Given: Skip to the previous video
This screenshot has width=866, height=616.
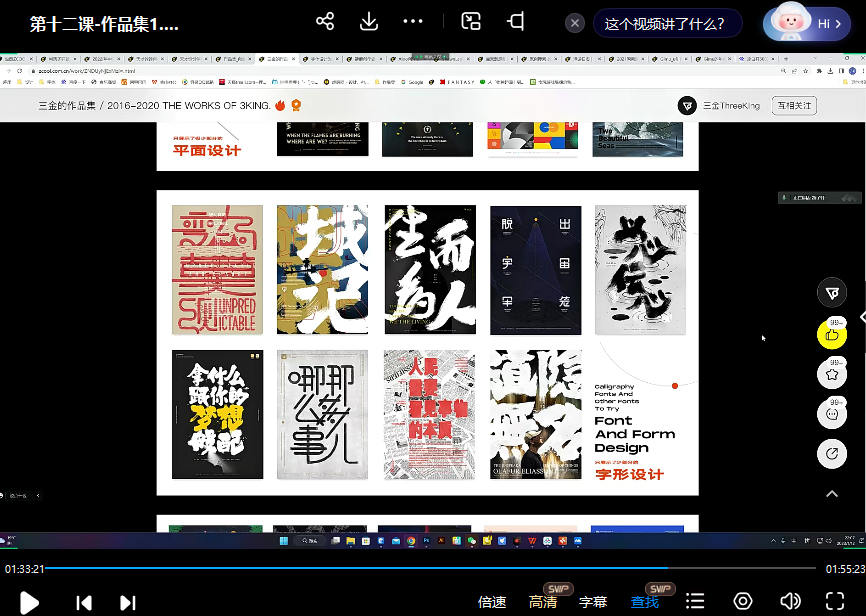Looking at the screenshot, I should coord(84,602).
